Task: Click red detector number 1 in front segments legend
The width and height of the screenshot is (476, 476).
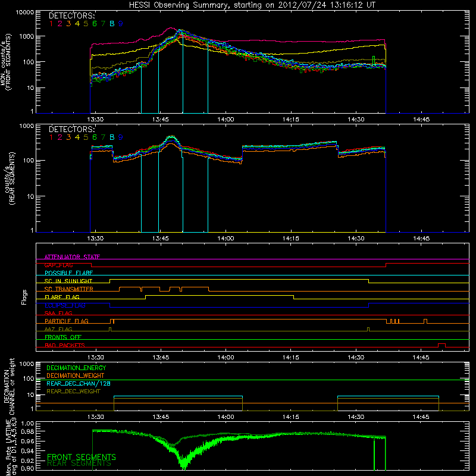Action: click(51, 24)
